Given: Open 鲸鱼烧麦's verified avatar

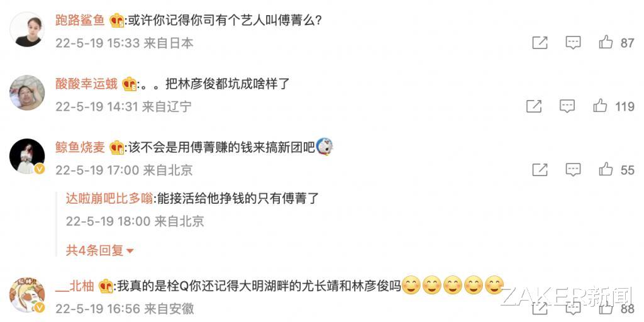Looking at the screenshot, I should tap(27, 156).
